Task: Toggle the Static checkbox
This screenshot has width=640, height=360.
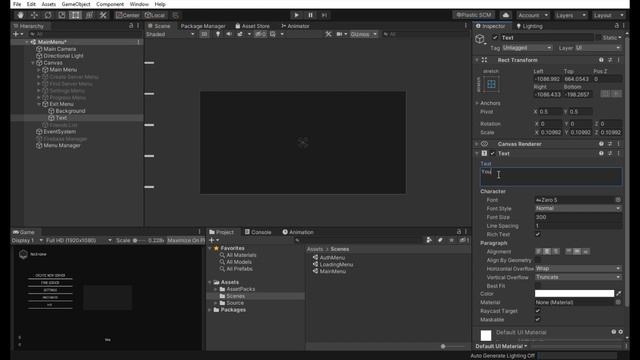Action: [599, 38]
